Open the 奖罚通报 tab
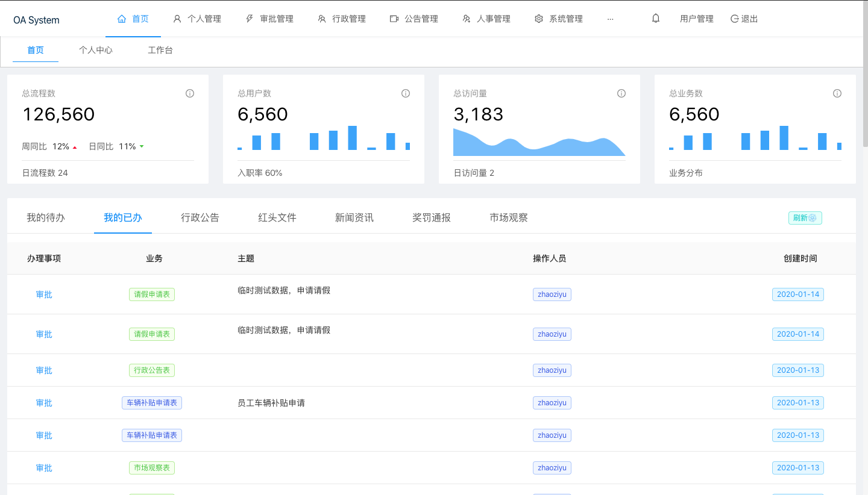 (x=432, y=217)
